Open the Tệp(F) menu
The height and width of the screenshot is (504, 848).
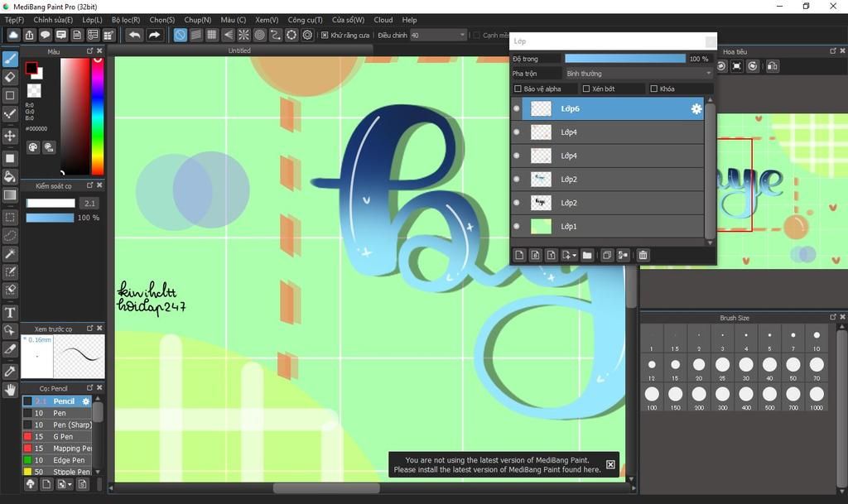[15, 20]
